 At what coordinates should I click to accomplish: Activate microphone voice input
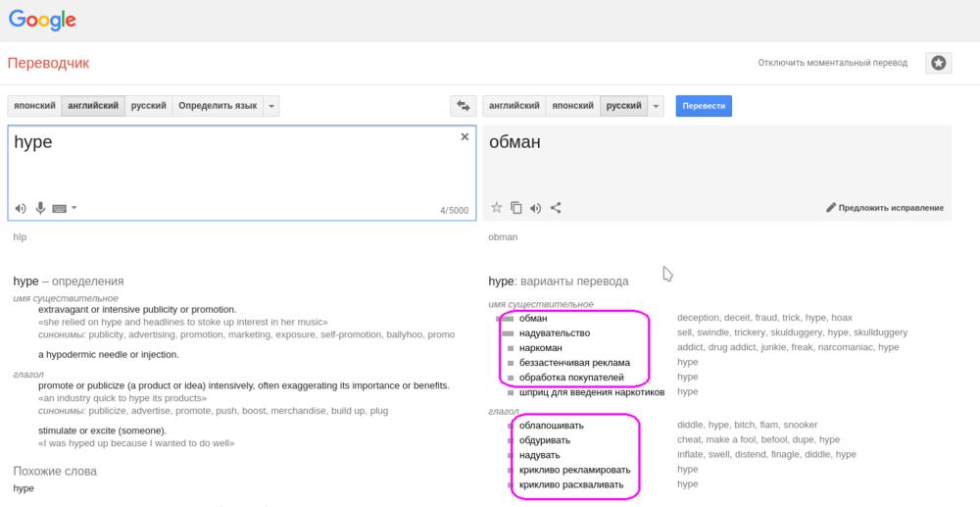pos(40,208)
